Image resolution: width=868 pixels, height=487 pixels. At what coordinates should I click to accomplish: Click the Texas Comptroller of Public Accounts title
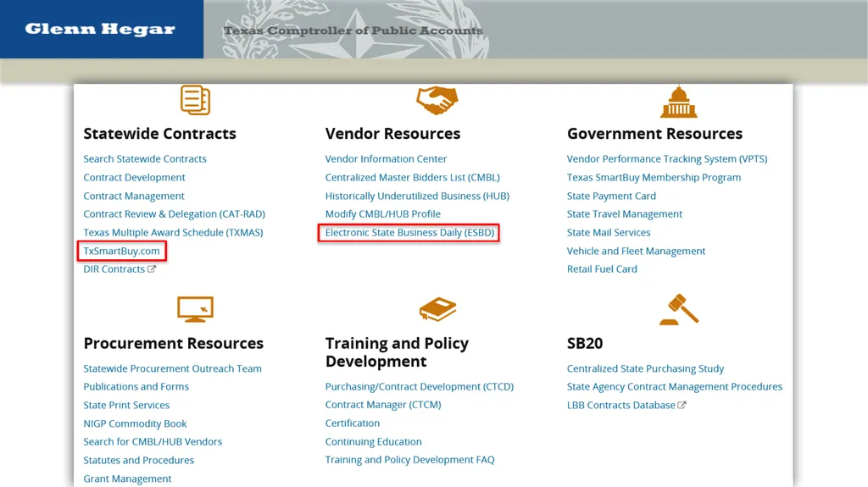tap(353, 31)
